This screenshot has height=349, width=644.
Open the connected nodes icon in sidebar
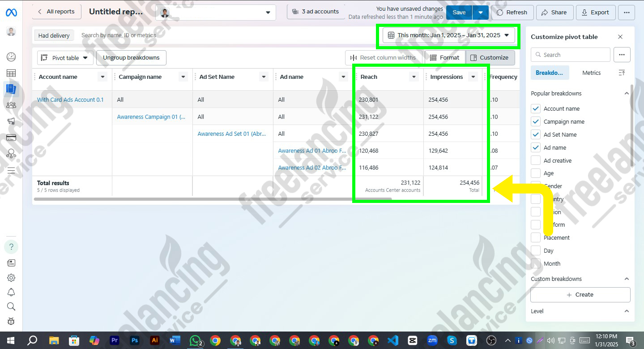(11, 154)
